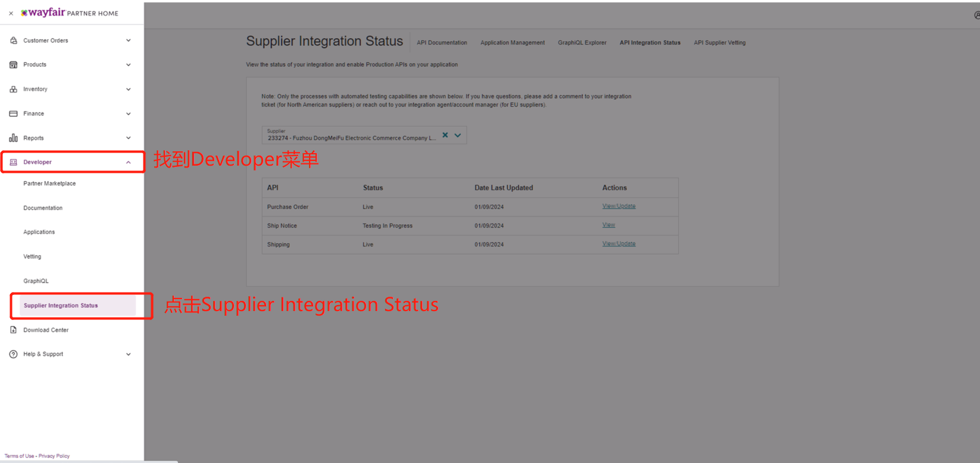
Task: Expand the Reports chevron
Action: pyautogui.click(x=128, y=138)
